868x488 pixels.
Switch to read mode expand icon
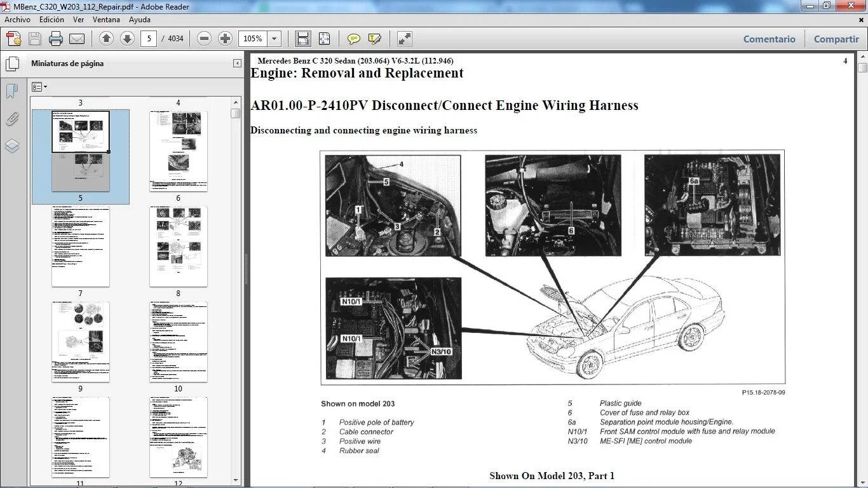pyautogui.click(x=405, y=39)
